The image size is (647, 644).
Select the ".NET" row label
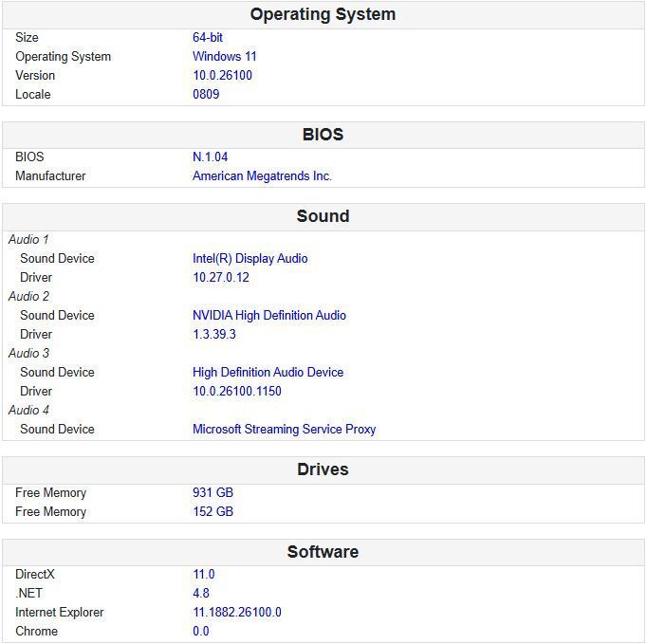click(28, 594)
